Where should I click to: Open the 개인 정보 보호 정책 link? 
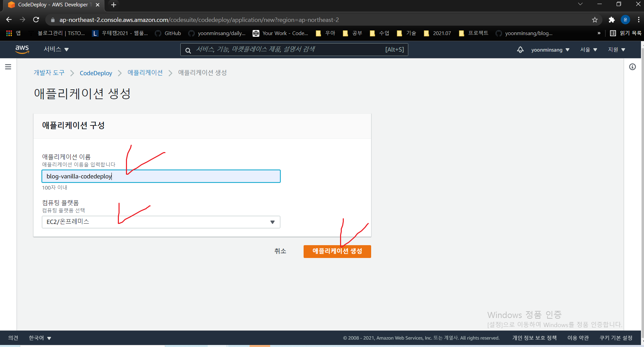point(535,338)
